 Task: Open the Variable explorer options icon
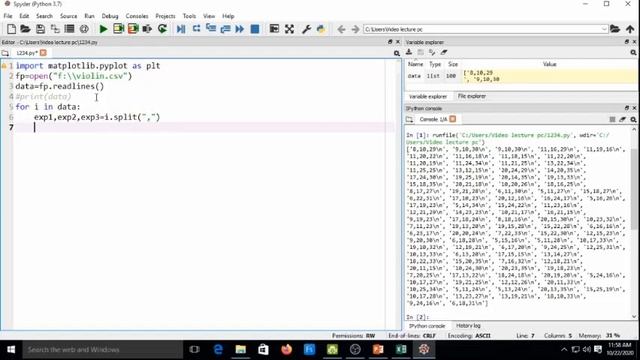tap(633, 53)
